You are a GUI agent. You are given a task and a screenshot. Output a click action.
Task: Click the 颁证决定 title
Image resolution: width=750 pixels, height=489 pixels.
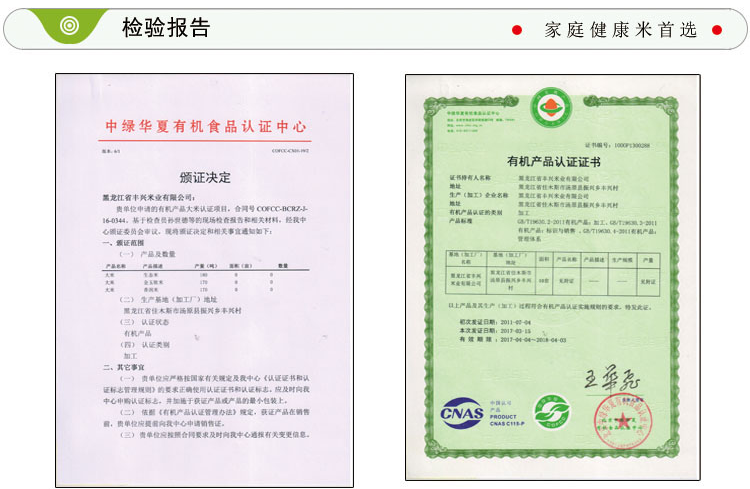(205, 178)
